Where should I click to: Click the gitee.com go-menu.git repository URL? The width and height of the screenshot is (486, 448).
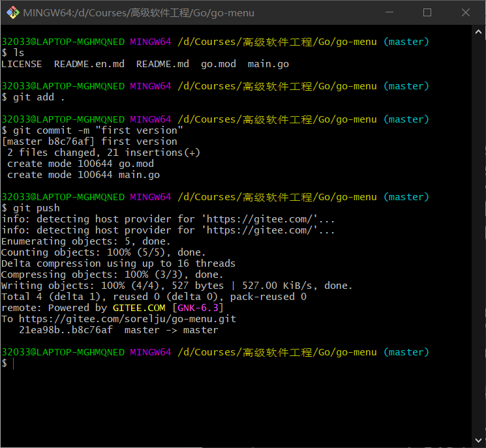tap(127, 319)
